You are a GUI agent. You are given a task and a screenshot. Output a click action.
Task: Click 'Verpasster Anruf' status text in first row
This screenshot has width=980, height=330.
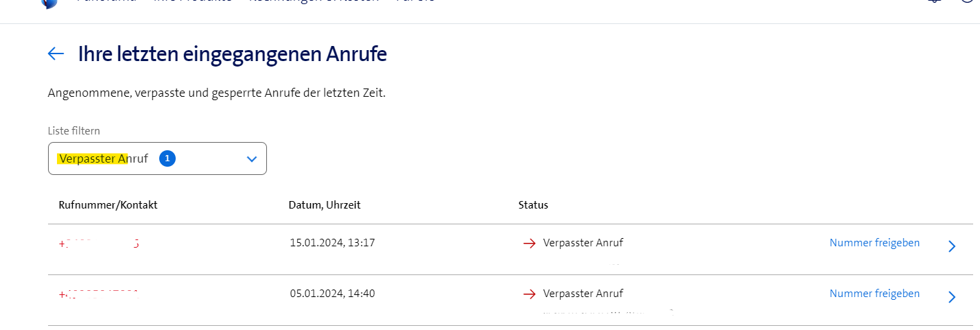click(x=583, y=243)
